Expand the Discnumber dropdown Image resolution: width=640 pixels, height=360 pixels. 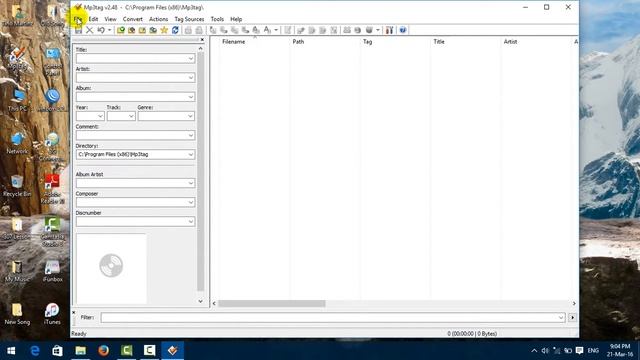pyautogui.click(x=191, y=222)
